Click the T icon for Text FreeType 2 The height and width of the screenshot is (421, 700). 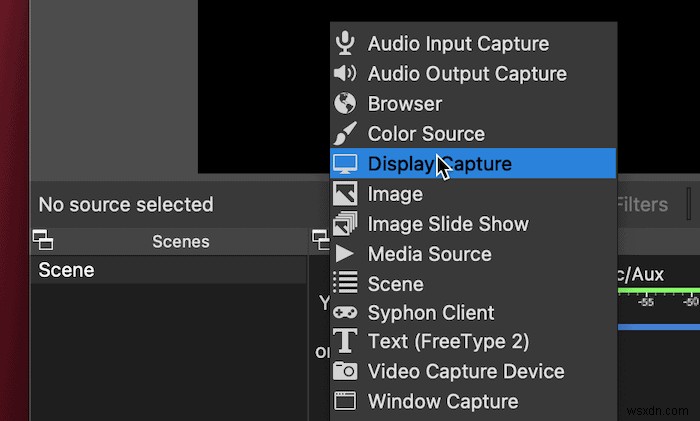tap(345, 341)
